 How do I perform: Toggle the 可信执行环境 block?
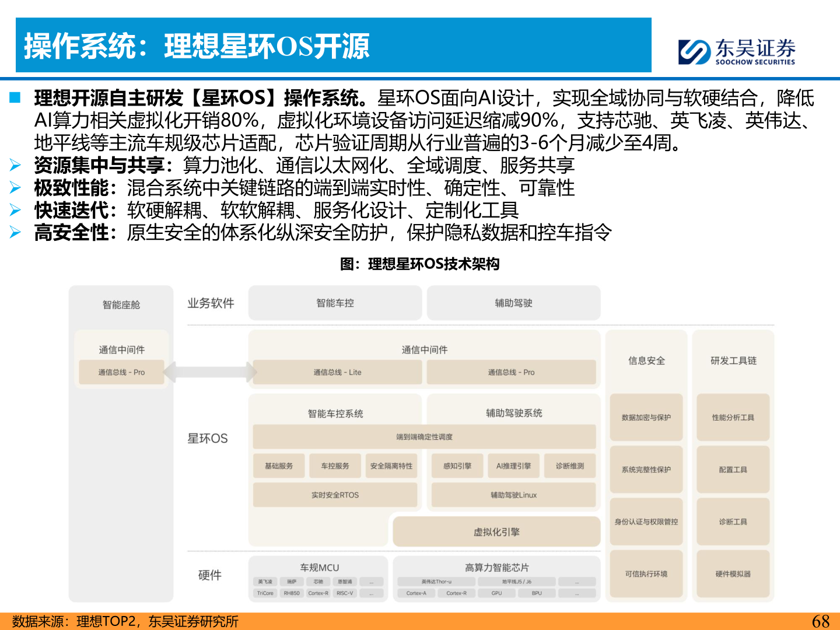pyautogui.click(x=646, y=572)
